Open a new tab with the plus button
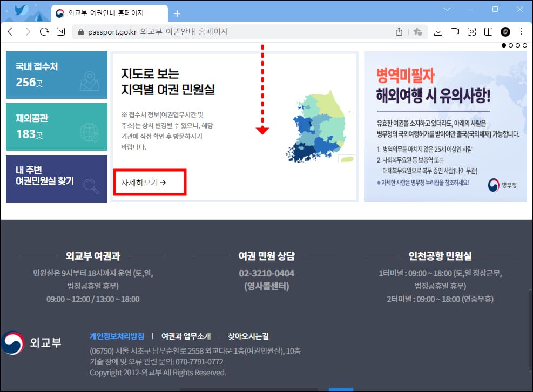 coord(177,13)
